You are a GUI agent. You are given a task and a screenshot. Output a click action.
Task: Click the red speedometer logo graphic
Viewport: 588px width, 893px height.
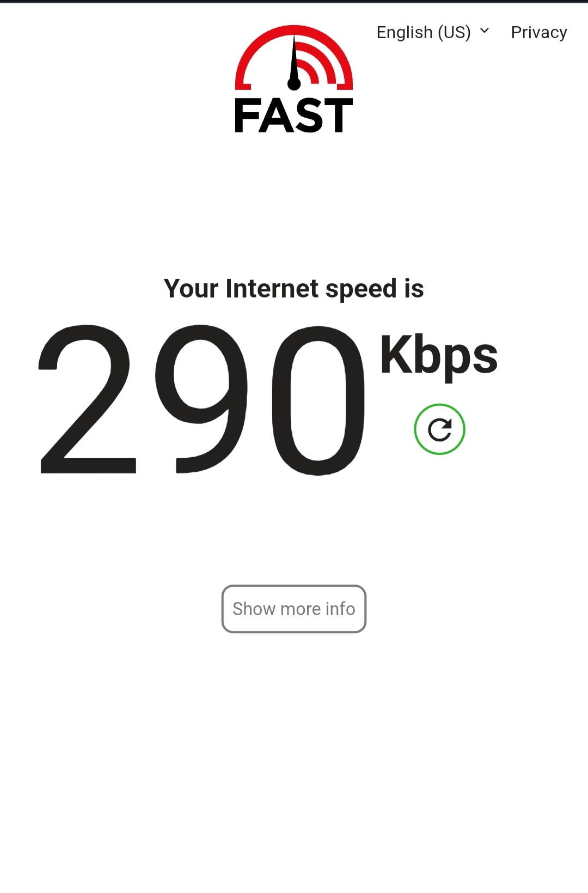point(294,57)
